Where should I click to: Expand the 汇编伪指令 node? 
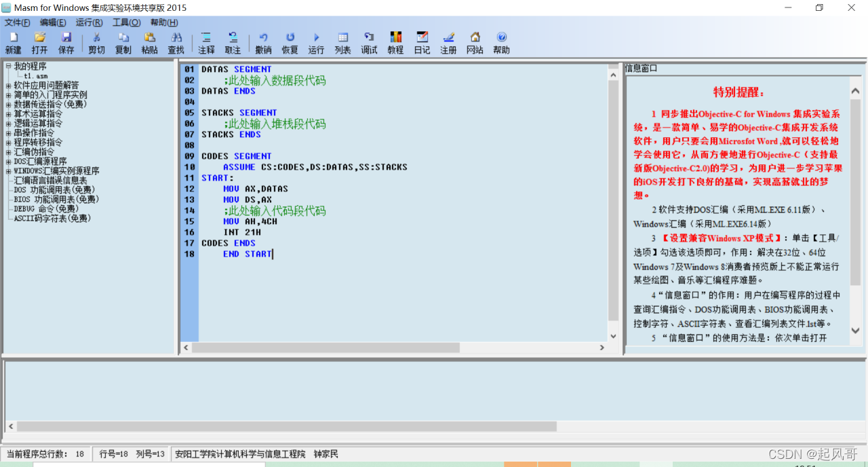8,152
